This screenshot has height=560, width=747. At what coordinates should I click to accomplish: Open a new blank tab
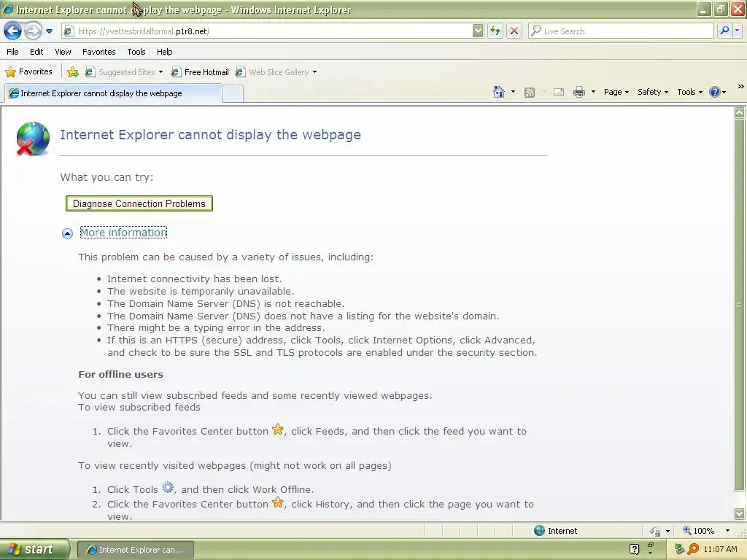tap(233, 93)
